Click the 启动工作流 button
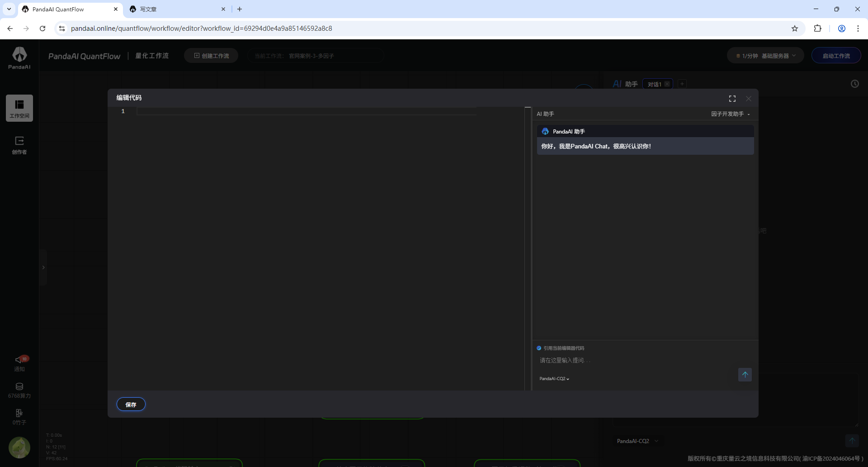868x467 pixels. click(x=836, y=56)
